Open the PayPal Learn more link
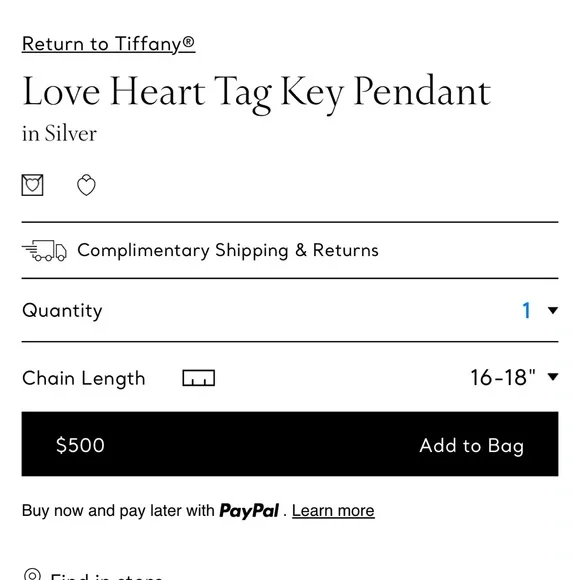The height and width of the screenshot is (580, 580). [333, 510]
